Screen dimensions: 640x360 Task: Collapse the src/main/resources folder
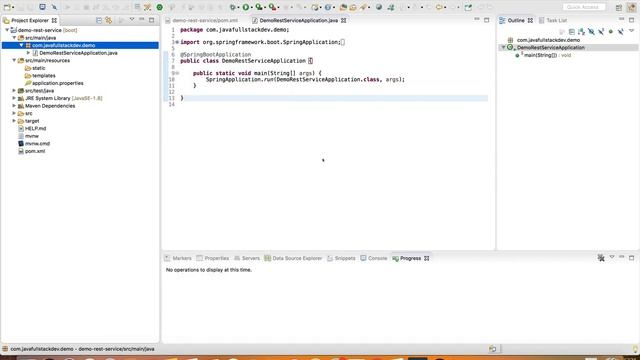(x=14, y=60)
